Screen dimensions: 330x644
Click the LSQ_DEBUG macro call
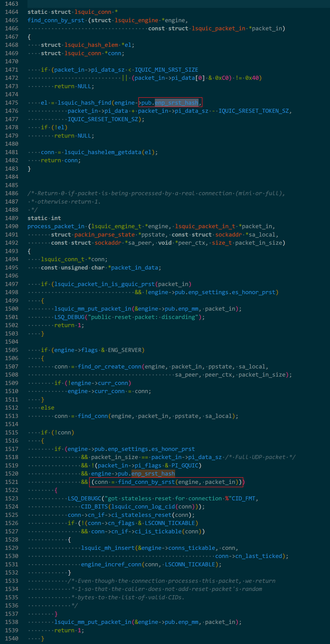(69, 317)
